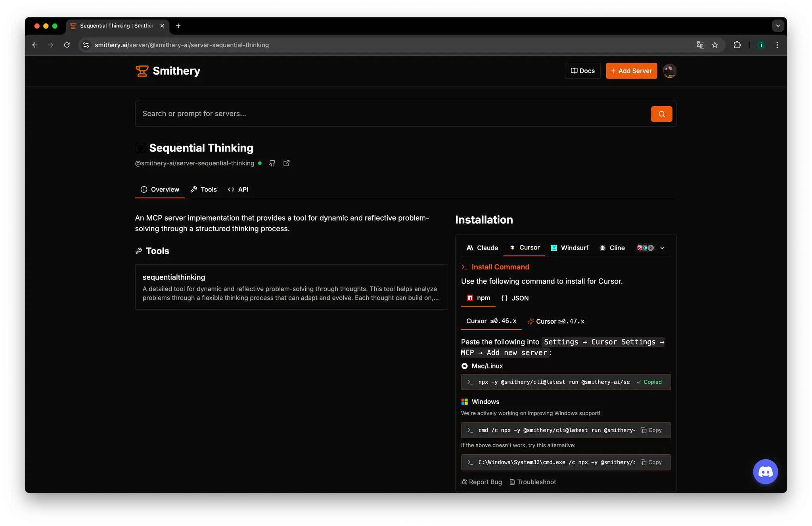
Task: Click the more clients icons group
Action: [x=645, y=248]
